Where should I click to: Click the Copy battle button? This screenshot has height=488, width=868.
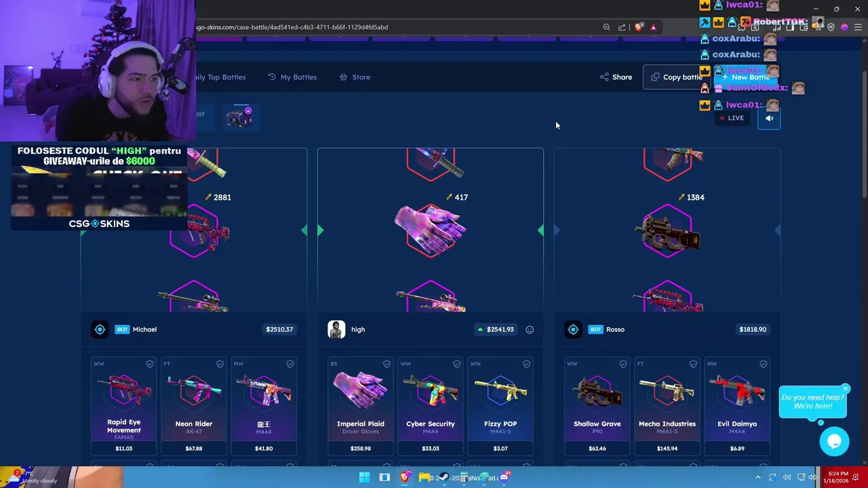[x=676, y=77]
